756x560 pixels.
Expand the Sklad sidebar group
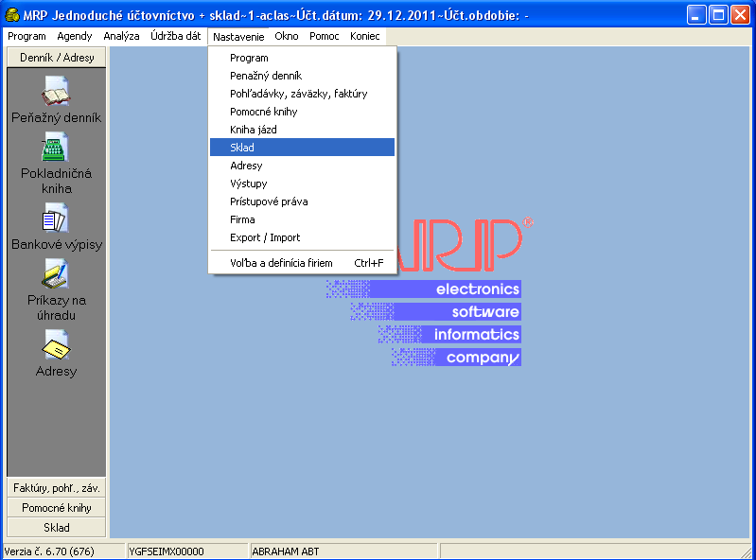(x=57, y=528)
